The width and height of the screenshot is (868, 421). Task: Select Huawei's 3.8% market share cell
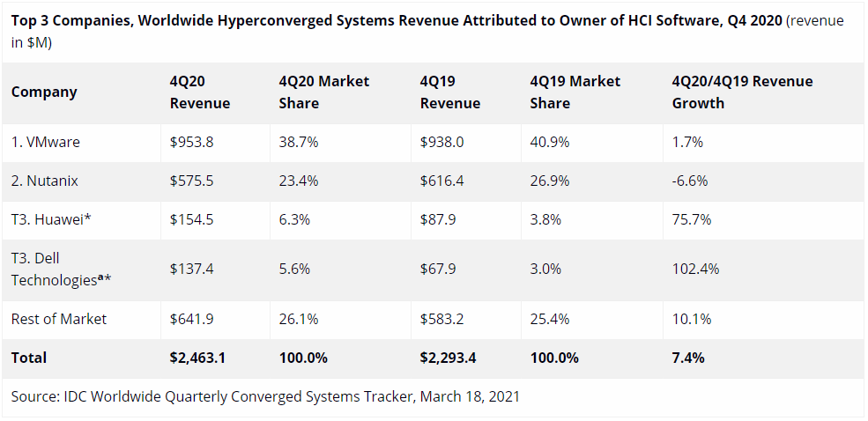[x=545, y=219]
